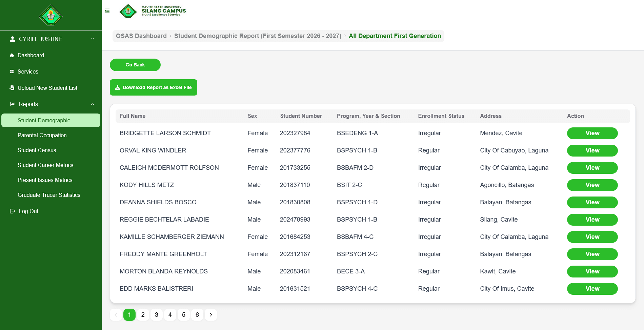Expand the CYRILL JUSTINE user menu chevron

[93, 39]
